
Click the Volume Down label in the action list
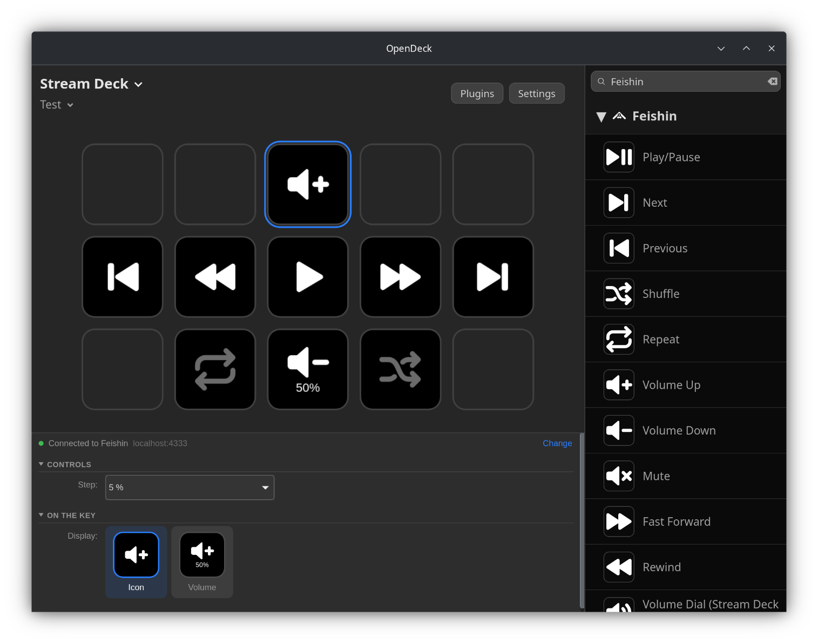679,430
